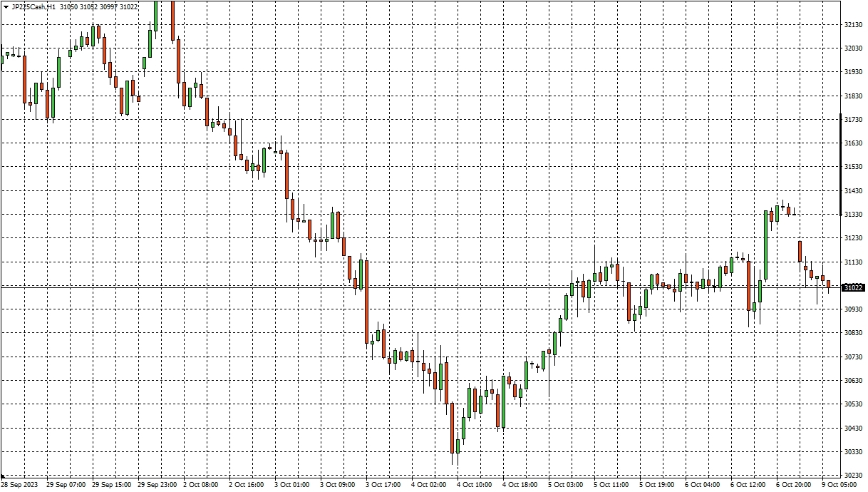Click the 32030 price axis label
The image size is (868, 492).
(853, 48)
